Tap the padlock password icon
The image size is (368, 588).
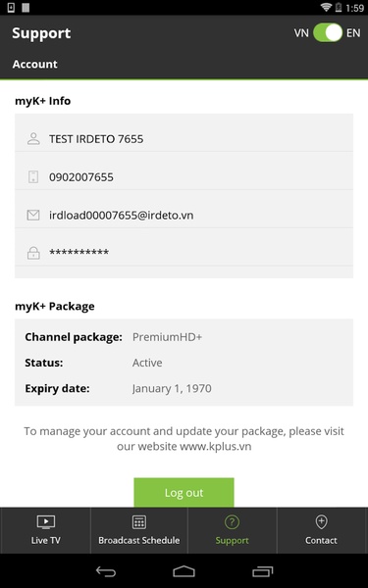[x=33, y=253]
